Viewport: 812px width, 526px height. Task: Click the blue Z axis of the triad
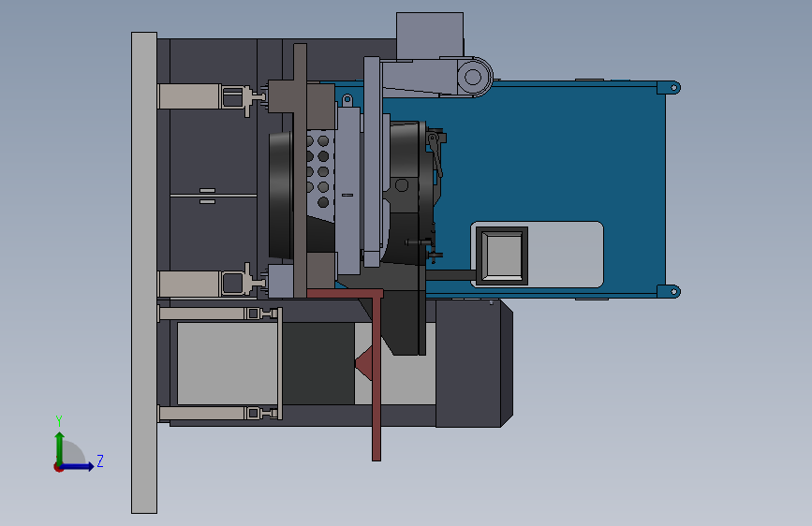coord(79,466)
